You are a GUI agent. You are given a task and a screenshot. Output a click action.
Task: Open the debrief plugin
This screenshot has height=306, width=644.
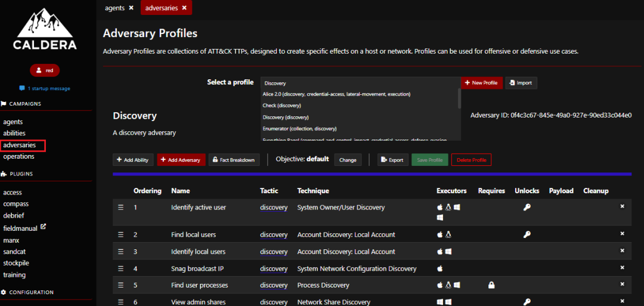(x=14, y=215)
